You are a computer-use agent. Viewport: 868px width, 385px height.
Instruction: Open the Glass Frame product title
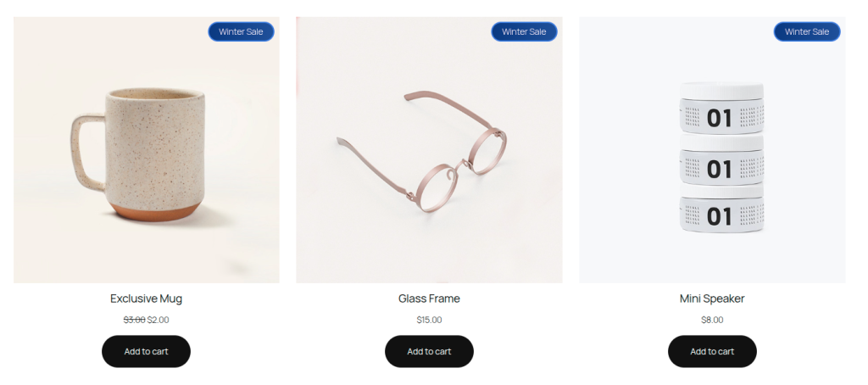429,299
